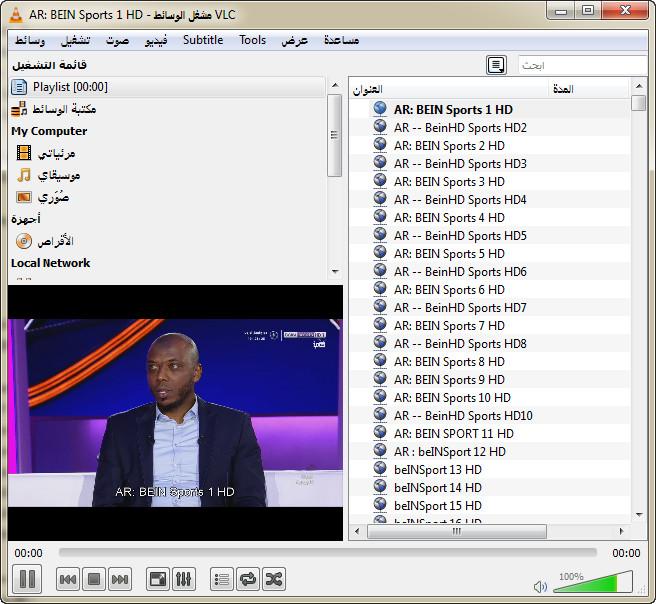The image size is (656, 604).
Task: Open the مساعدة (Help) menu
Action: pos(341,40)
